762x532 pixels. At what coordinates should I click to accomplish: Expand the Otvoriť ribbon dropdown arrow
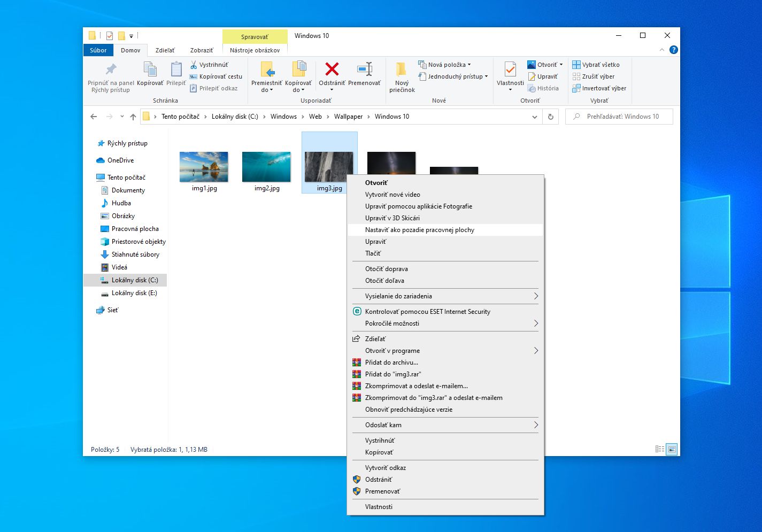[561, 65]
